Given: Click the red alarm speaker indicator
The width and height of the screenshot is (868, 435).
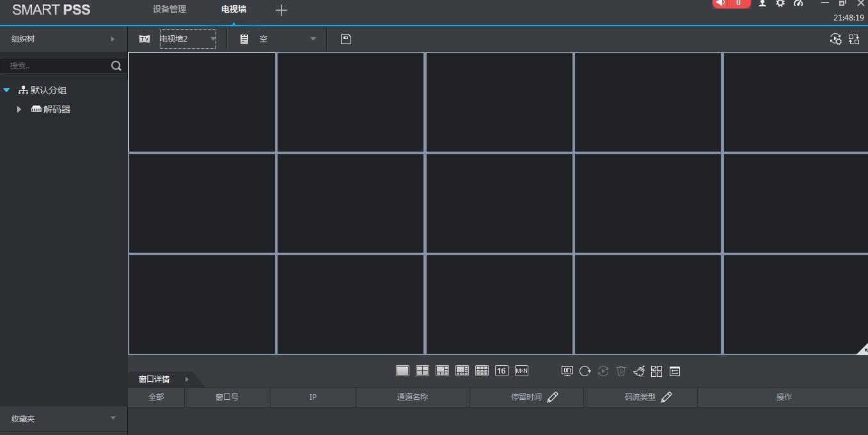Looking at the screenshot, I should 722,3.
